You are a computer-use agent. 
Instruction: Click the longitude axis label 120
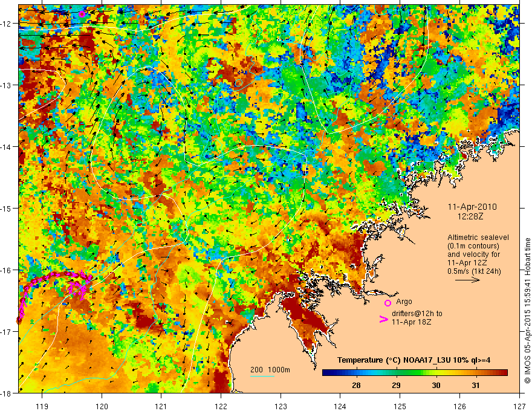(102, 406)
